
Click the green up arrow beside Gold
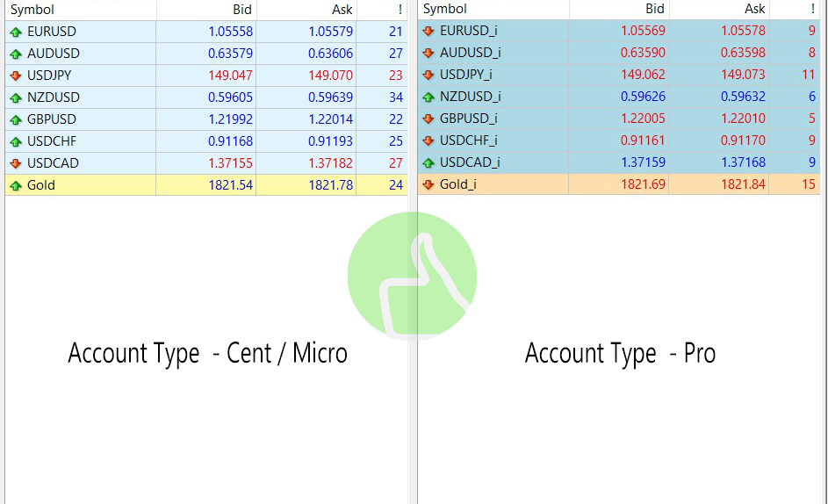[16, 185]
